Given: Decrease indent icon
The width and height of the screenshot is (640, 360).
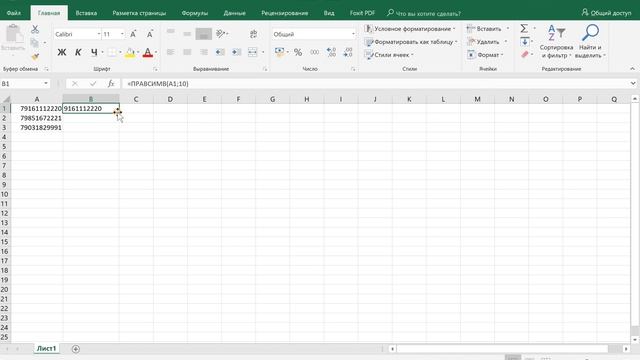Looking at the screenshot, I should [220, 52].
